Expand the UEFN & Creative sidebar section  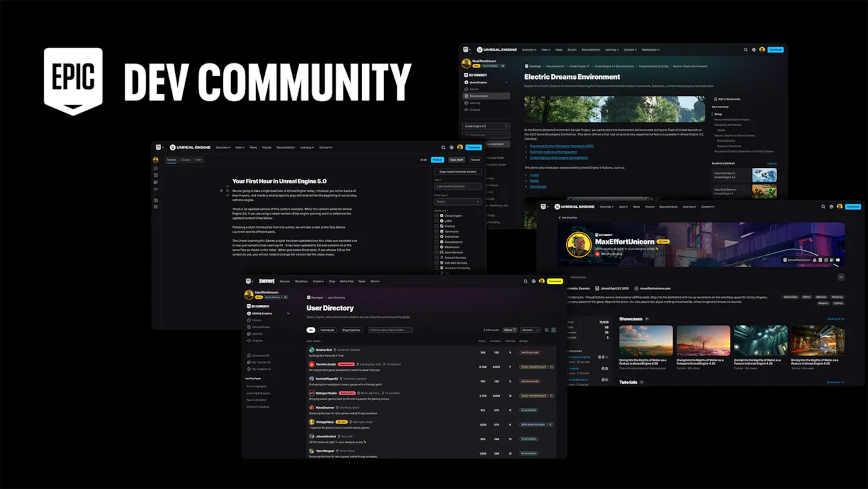coord(288,313)
